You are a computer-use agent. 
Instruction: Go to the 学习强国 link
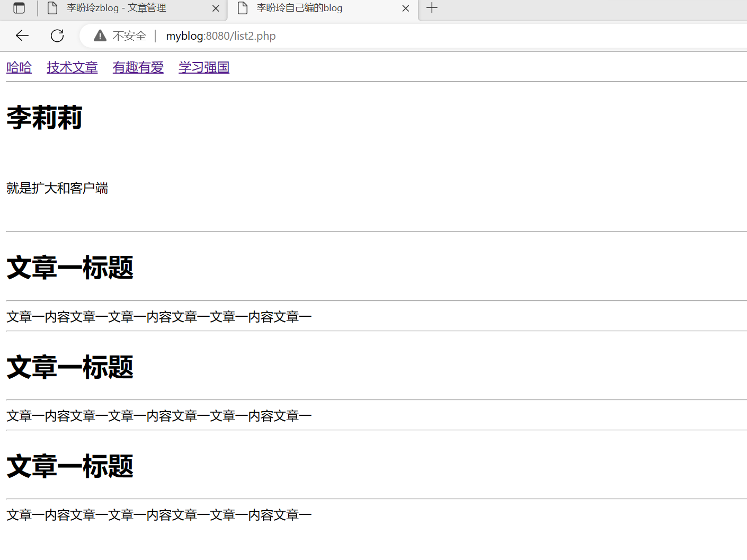(204, 67)
